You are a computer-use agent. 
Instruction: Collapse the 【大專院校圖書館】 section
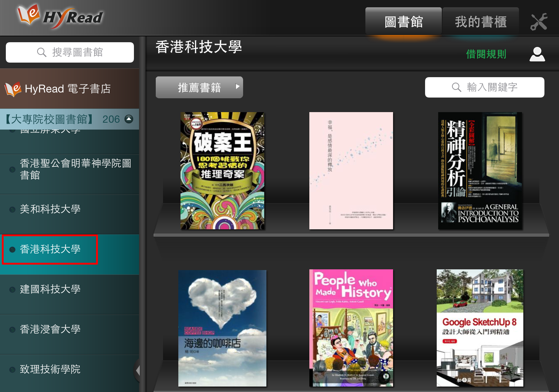(129, 119)
